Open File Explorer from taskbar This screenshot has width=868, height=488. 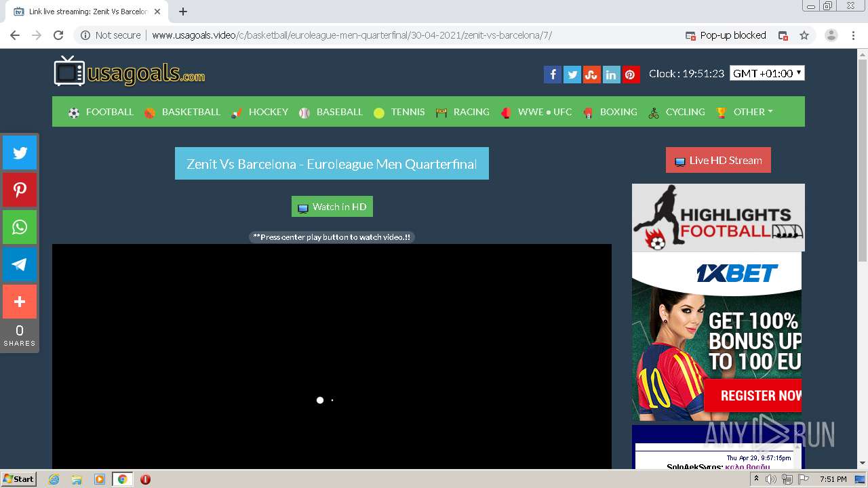77,479
